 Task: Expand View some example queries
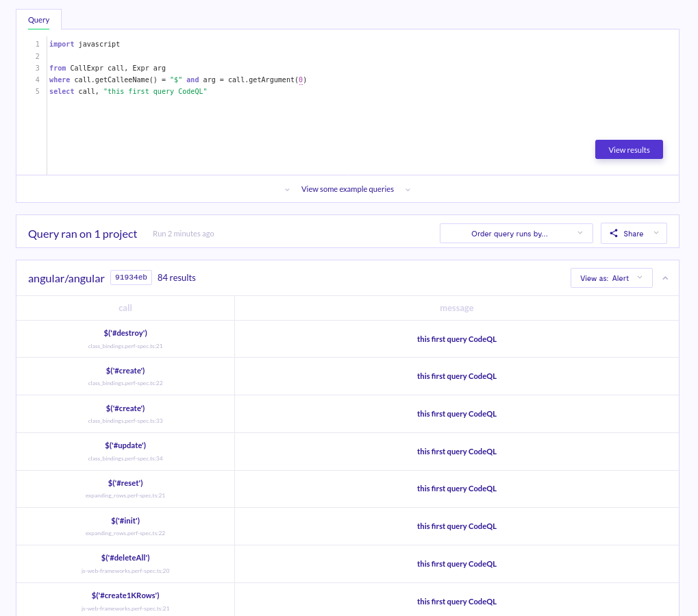[347, 189]
